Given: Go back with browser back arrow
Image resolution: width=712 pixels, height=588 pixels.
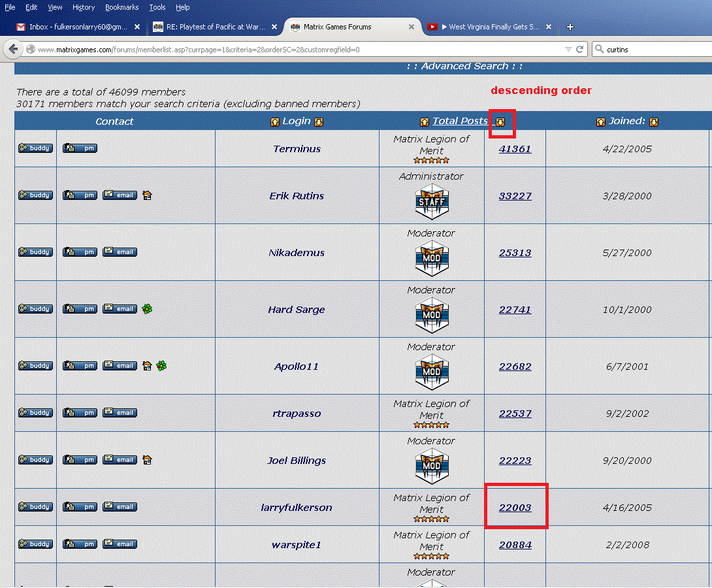Looking at the screenshot, I should (x=14, y=49).
